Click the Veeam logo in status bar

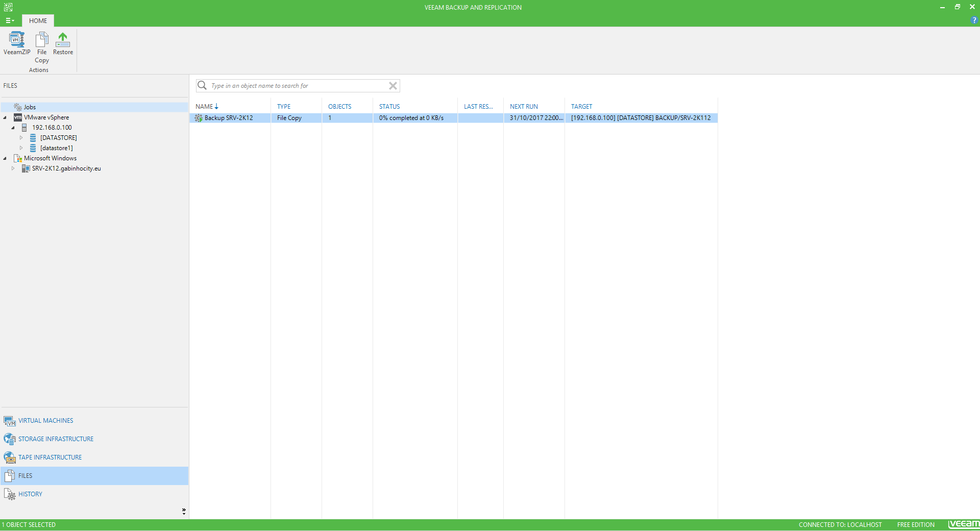pyautogui.click(x=964, y=524)
